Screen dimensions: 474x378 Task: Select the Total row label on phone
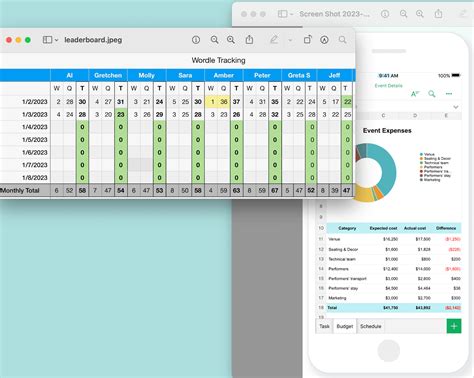332,308
